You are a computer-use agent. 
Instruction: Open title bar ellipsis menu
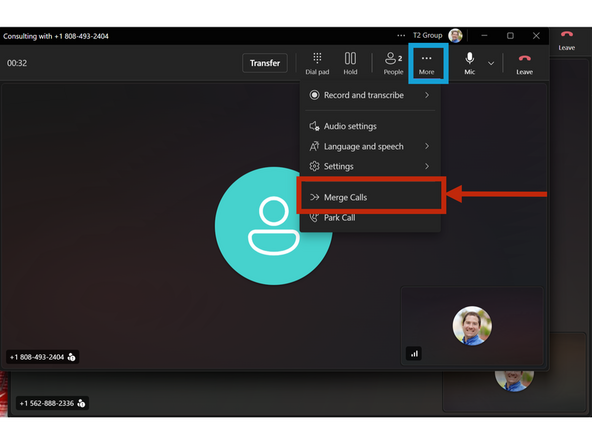pyautogui.click(x=401, y=35)
